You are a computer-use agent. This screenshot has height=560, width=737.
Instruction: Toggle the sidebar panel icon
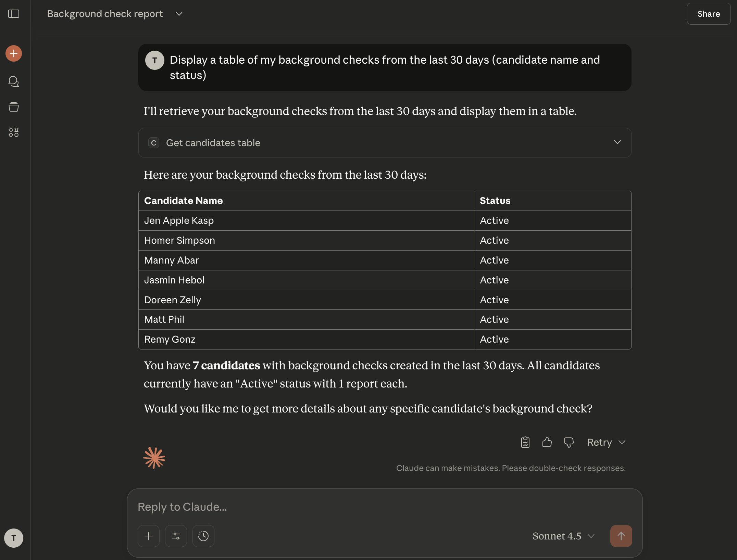tap(14, 14)
